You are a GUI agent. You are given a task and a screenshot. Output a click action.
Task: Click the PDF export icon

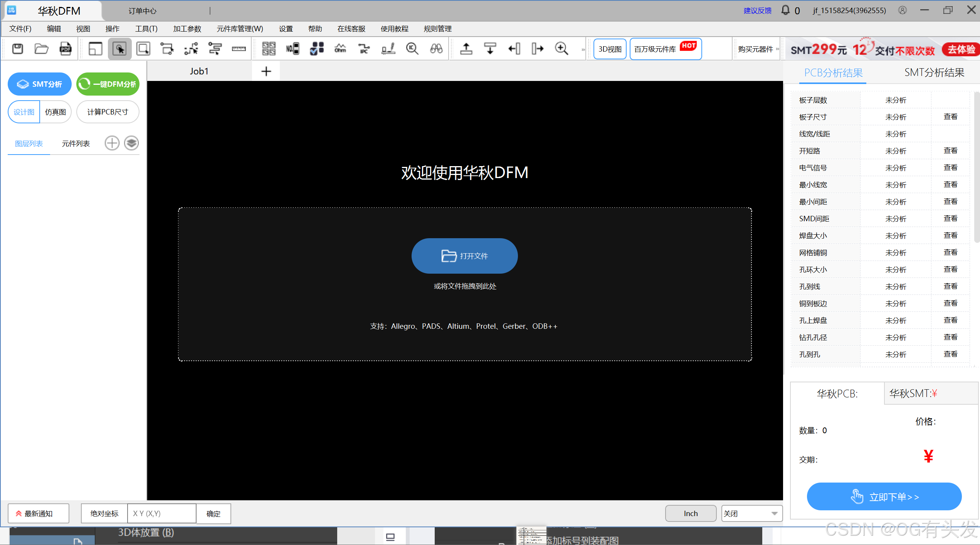pyautogui.click(x=66, y=49)
